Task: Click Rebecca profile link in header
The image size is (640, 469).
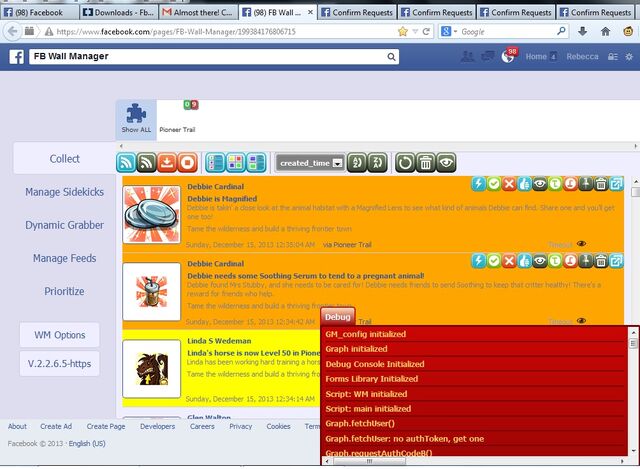Action: pyautogui.click(x=582, y=57)
